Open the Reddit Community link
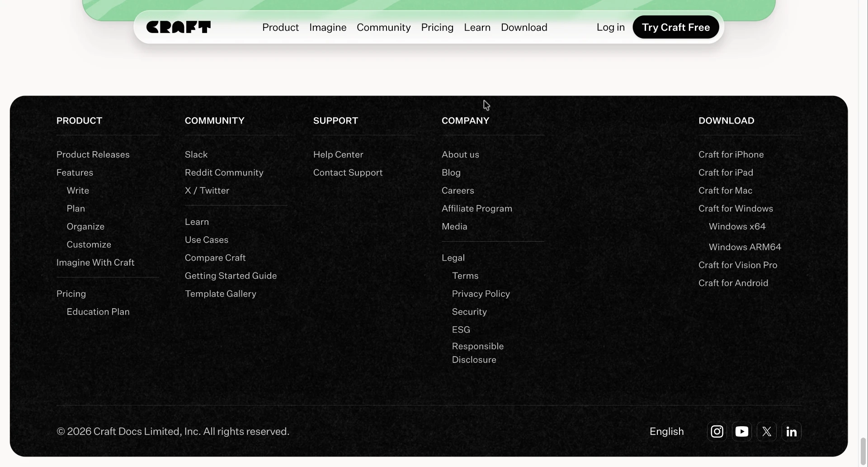The image size is (868, 467). click(x=224, y=172)
